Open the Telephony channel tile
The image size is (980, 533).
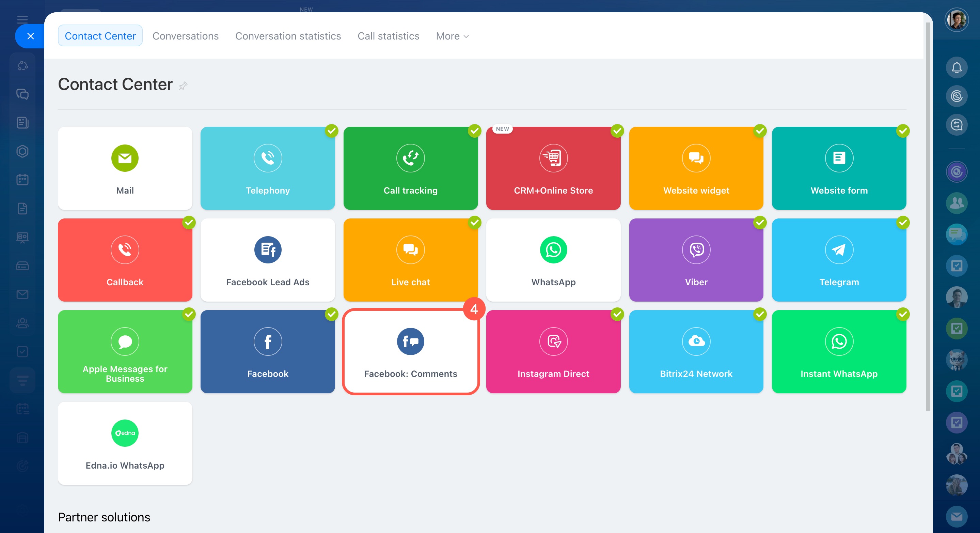[267, 168]
